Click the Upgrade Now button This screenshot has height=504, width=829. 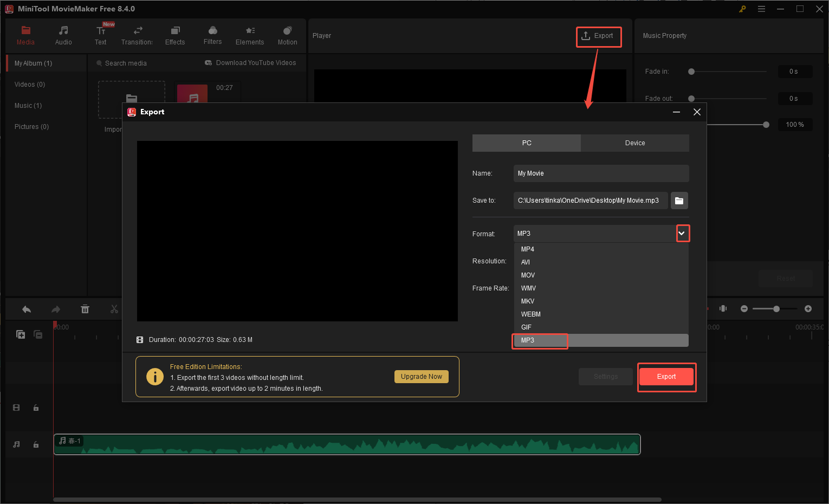421,376
